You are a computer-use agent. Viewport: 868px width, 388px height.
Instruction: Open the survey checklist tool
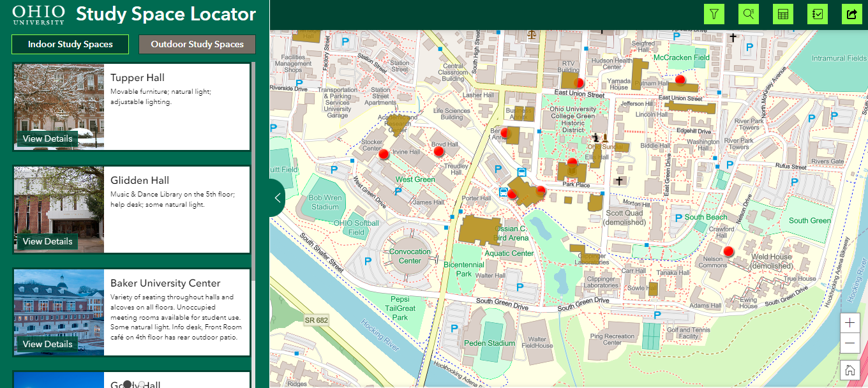[817, 13]
